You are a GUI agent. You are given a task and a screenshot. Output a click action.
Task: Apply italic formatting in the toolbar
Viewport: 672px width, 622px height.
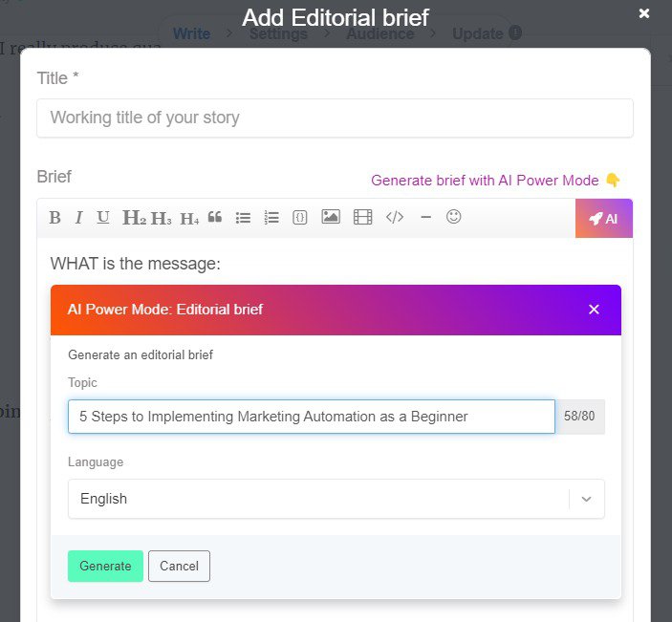click(x=78, y=218)
